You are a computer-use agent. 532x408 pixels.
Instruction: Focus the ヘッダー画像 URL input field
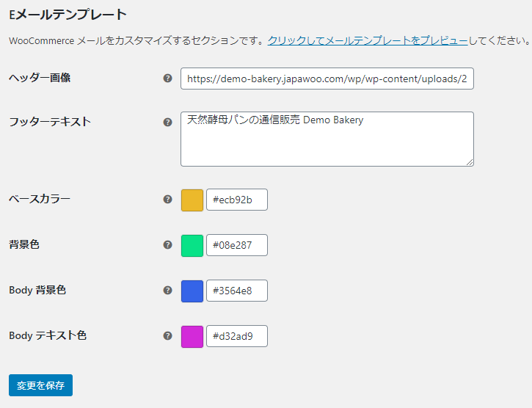tap(327, 79)
